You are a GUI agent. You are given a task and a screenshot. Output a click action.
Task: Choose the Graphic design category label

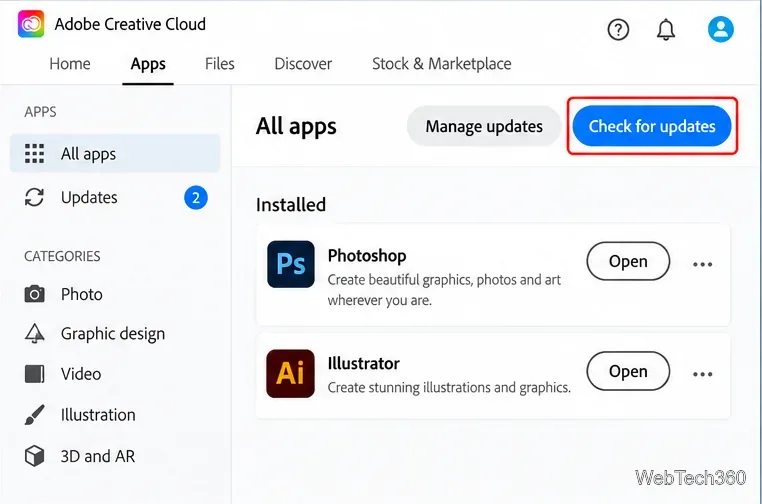pos(113,334)
